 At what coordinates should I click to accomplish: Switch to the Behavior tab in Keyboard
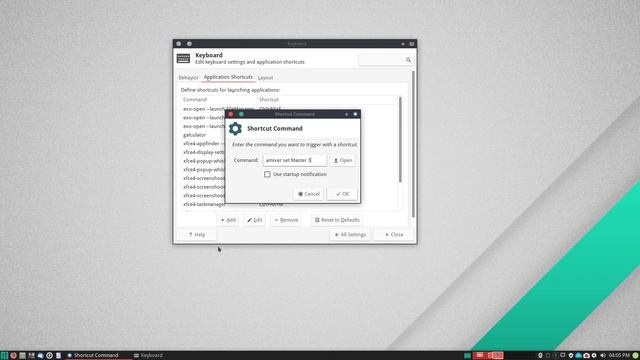188,78
